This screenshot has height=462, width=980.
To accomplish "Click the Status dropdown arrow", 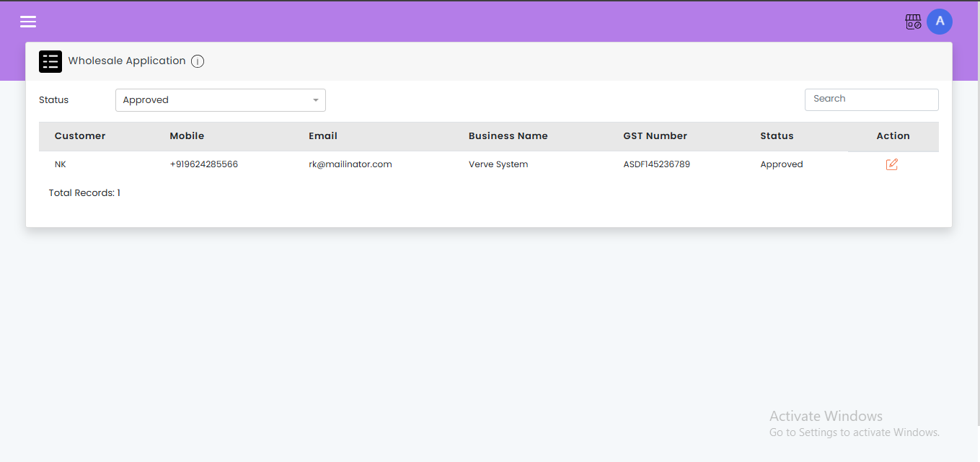I will pyautogui.click(x=316, y=100).
